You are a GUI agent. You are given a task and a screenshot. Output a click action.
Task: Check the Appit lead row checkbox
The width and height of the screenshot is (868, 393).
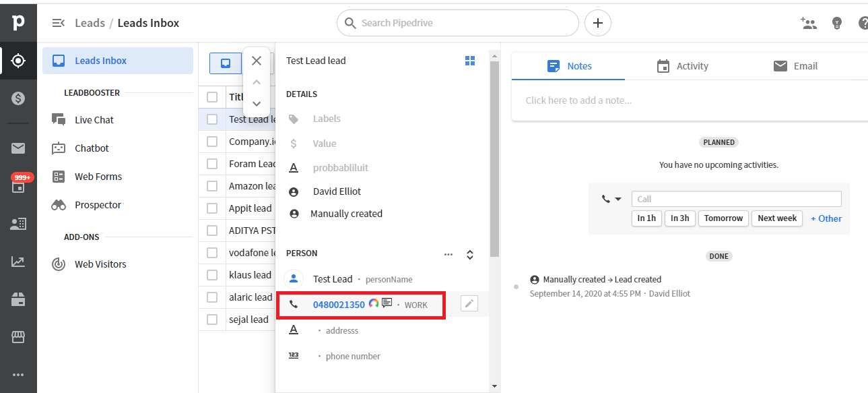212,208
